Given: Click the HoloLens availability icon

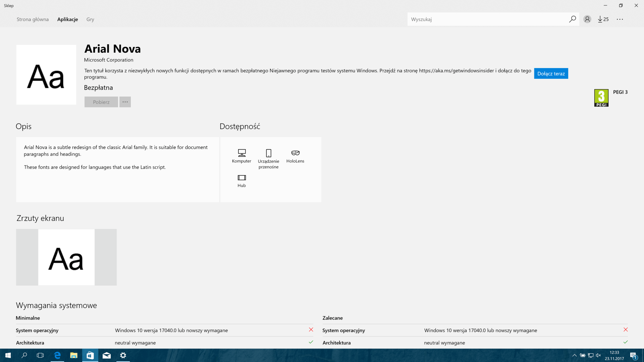Looking at the screenshot, I should point(295,153).
